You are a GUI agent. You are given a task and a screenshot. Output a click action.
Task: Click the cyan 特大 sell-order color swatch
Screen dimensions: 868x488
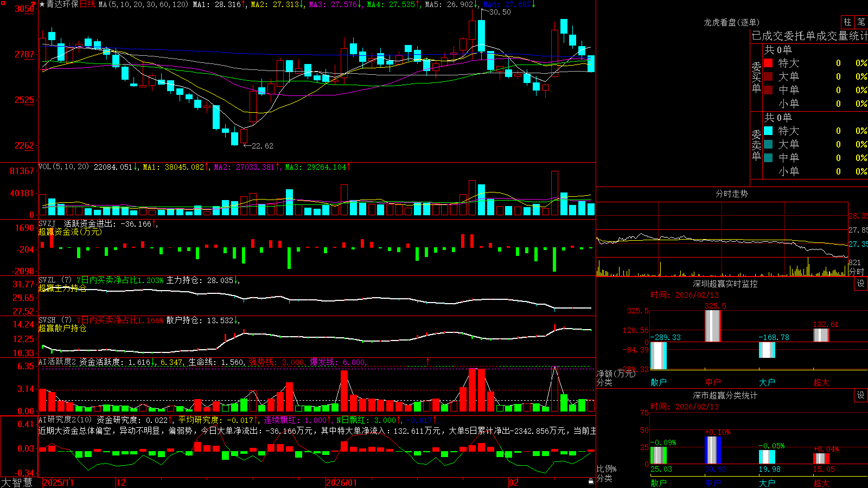click(768, 131)
